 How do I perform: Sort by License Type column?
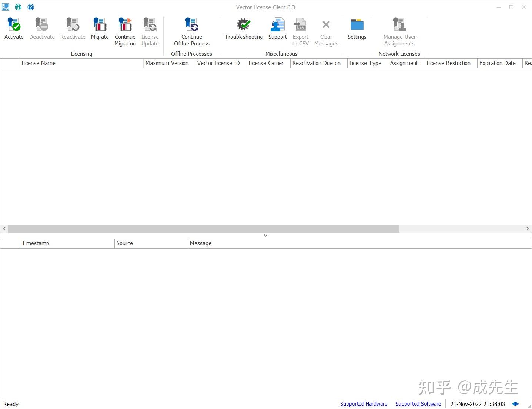tap(368, 63)
